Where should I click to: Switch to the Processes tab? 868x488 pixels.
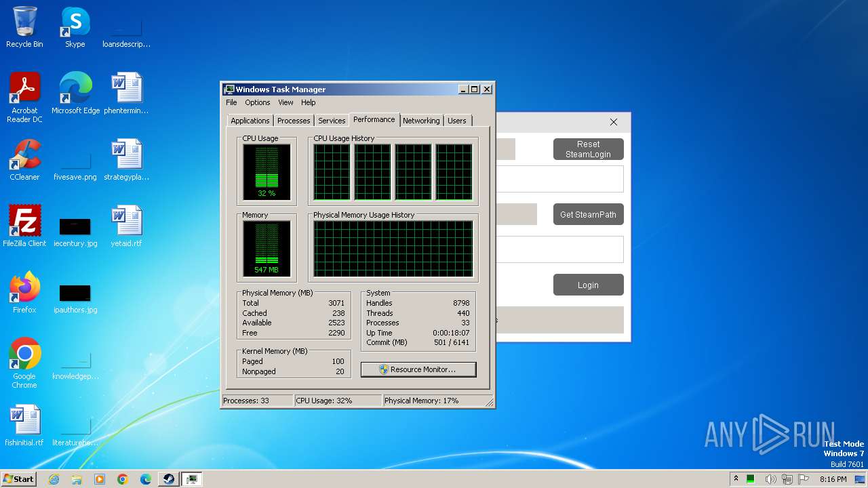click(x=294, y=121)
